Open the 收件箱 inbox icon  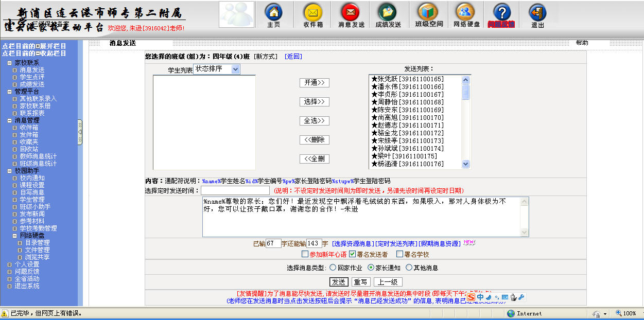tap(313, 13)
